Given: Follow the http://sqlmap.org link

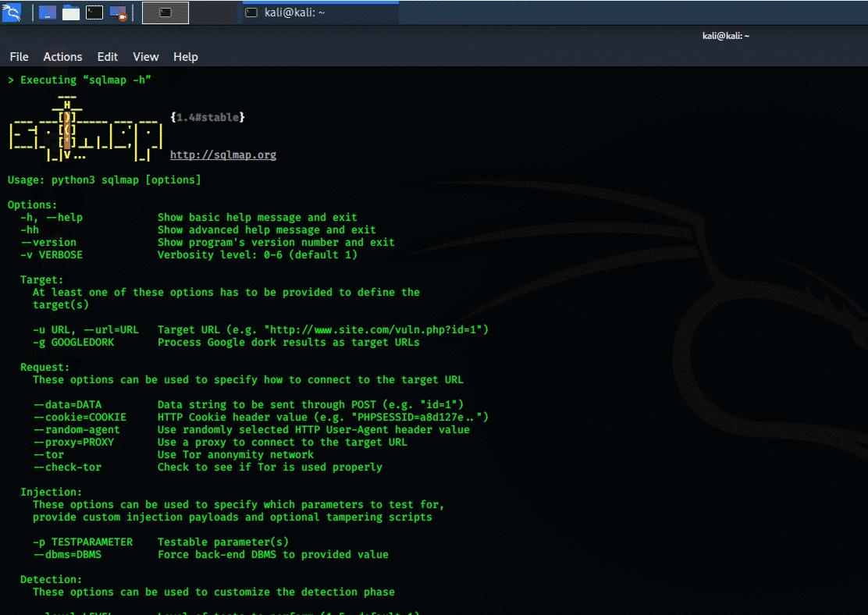Looking at the screenshot, I should point(223,155).
